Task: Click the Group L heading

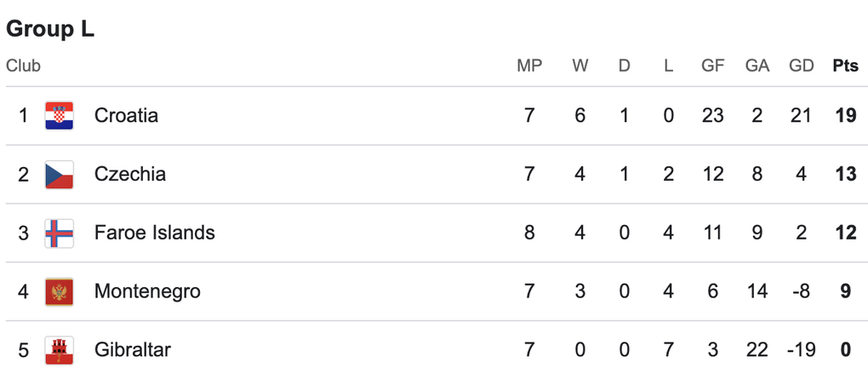Action: point(50,29)
